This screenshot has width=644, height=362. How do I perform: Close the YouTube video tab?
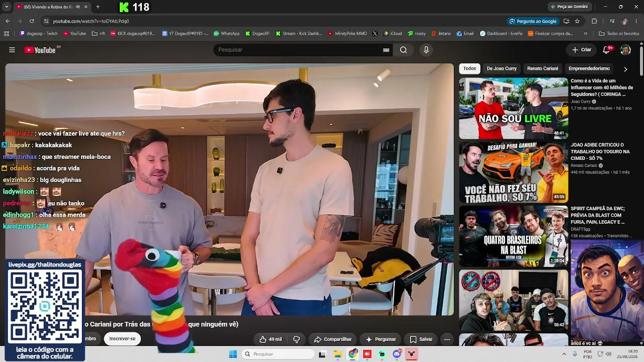pos(86,7)
